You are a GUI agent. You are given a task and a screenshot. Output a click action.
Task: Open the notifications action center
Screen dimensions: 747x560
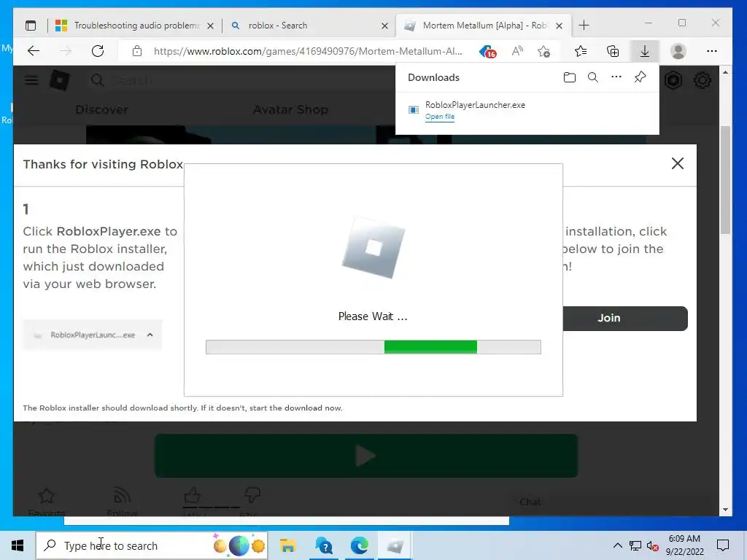pos(723,545)
